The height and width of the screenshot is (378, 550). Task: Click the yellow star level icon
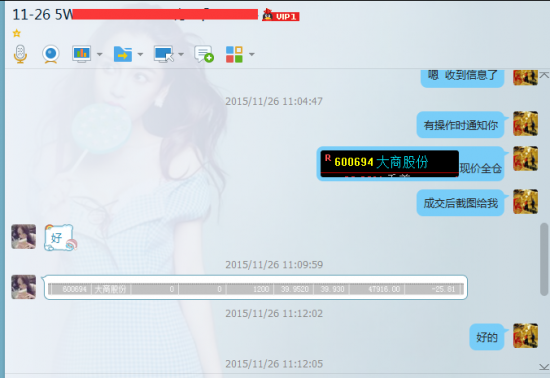pyautogui.click(x=16, y=33)
